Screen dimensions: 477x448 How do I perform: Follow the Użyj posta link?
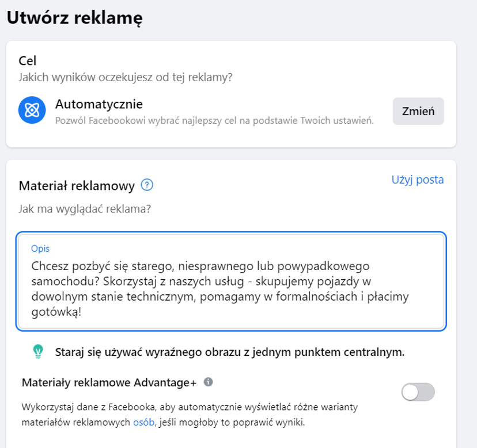point(417,180)
